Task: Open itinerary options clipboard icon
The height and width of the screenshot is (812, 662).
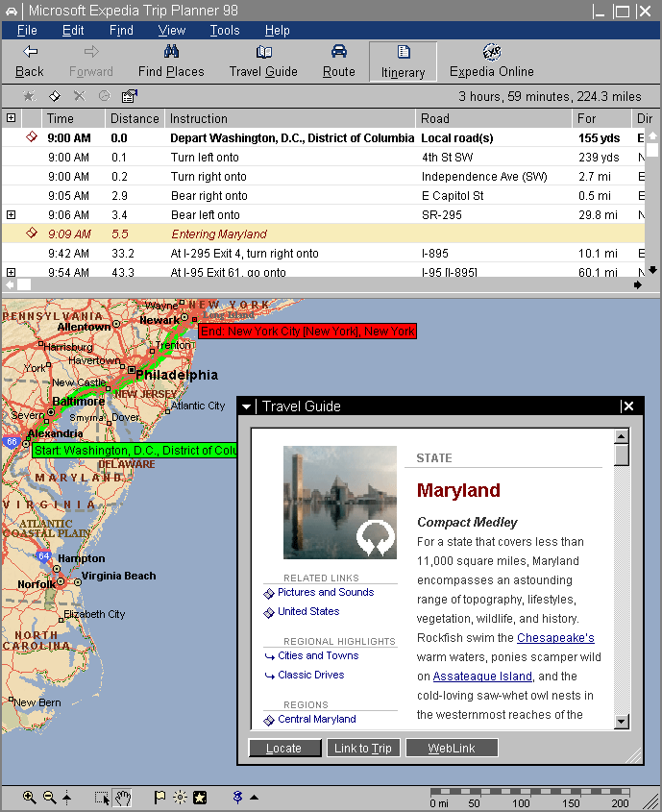Action: tap(129, 96)
